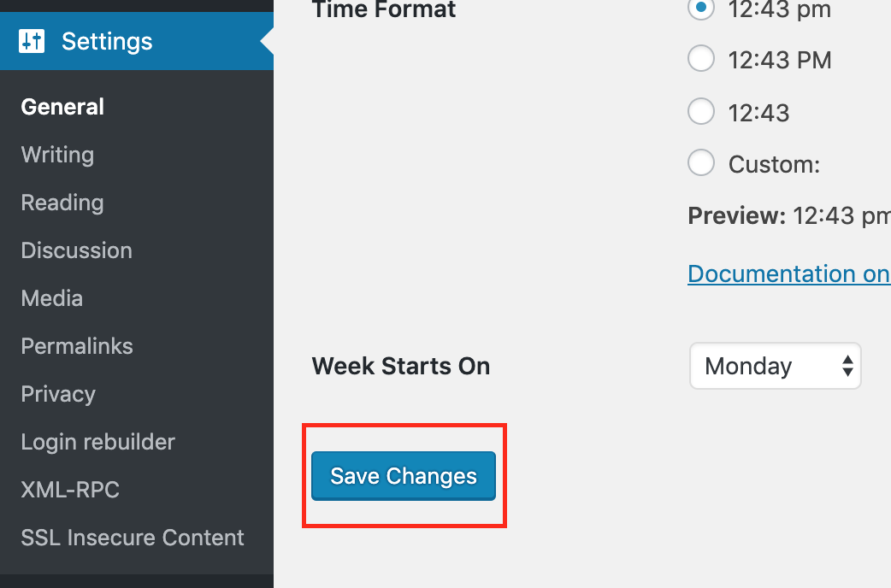Viewport: 891px width, 588px height.
Task: Select the 12:43 pm lowercase time format
Action: point(701,9)
